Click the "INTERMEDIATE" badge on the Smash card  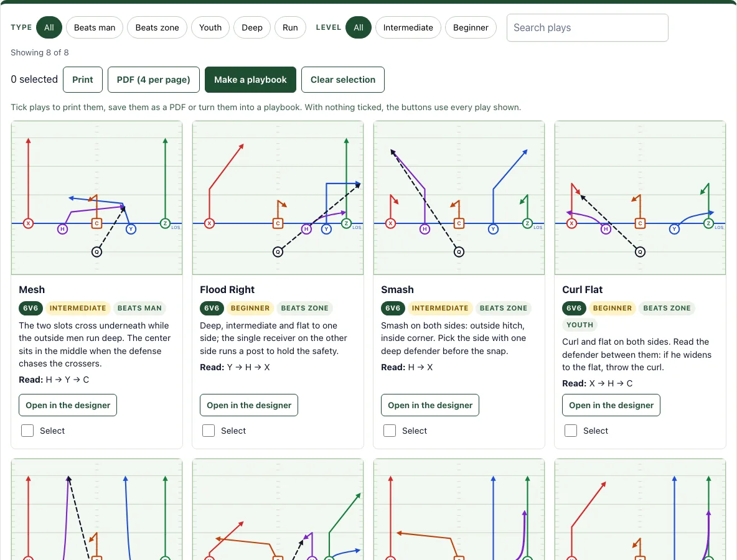(440, 308)
